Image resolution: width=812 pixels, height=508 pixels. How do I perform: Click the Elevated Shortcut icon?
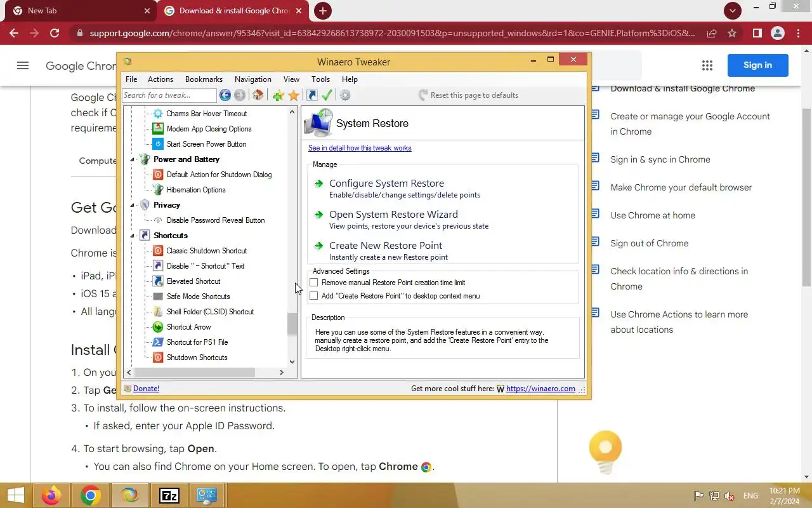[158, 281]
